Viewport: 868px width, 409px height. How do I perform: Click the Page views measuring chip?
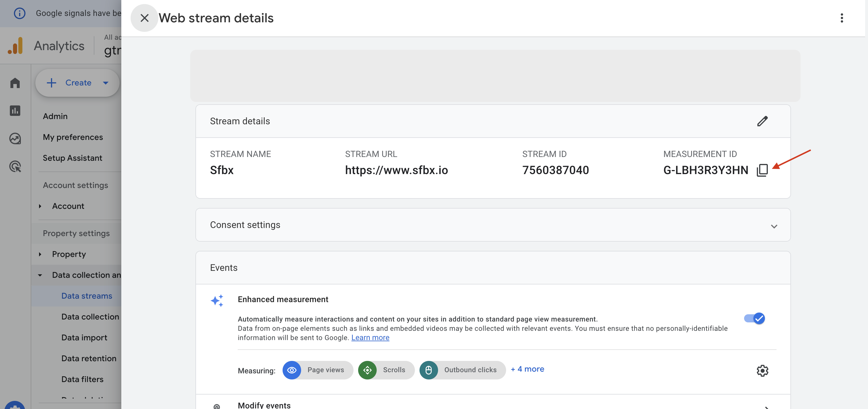(317, 370)
